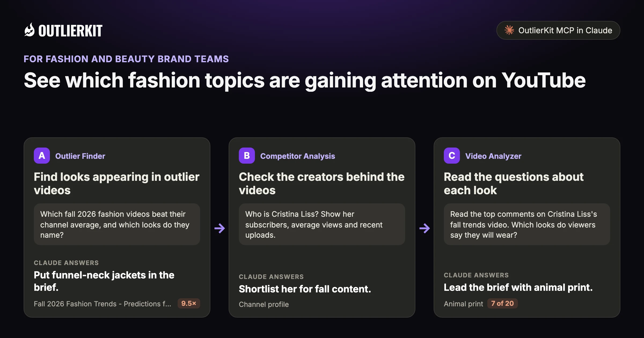Click CLAUDE ANSWERS label in Outlier Finder card
The image size is (644, 338).
pyautogui.click(x=66, y=263)
